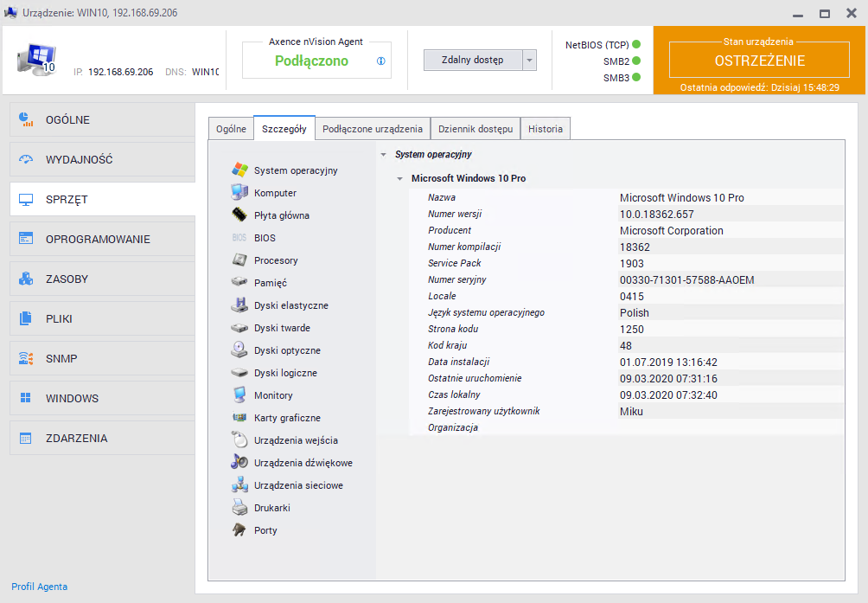Collapse the Microsoft Windows 10 Pro node
The width and height of the screenshot is (868, 603).
(399, 179)
